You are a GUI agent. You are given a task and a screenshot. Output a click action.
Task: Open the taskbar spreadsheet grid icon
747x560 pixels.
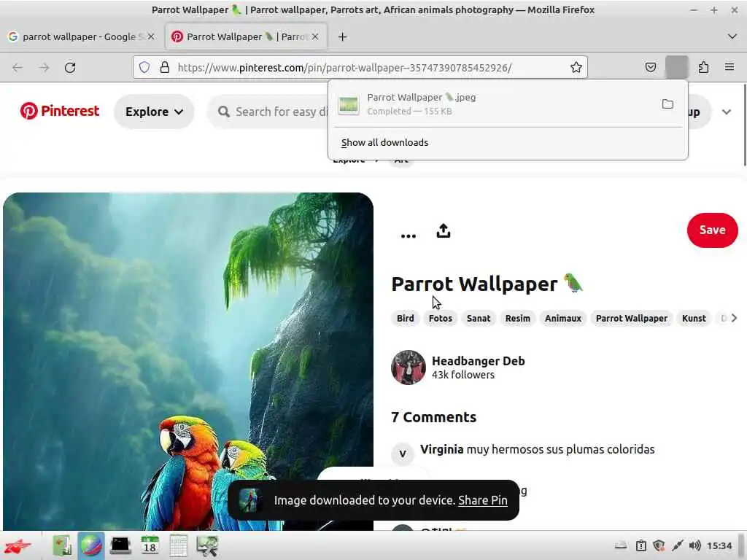click(178, 545)
